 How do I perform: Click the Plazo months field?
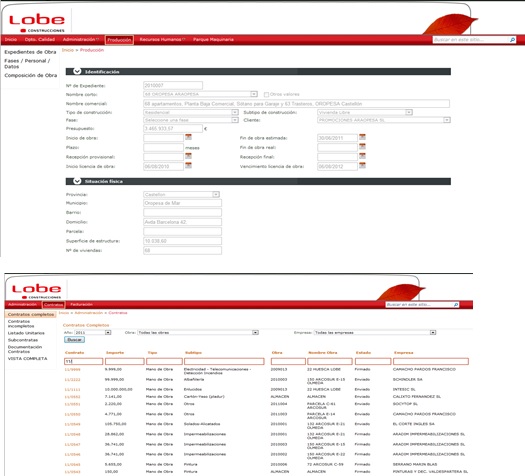coord(163,148)
